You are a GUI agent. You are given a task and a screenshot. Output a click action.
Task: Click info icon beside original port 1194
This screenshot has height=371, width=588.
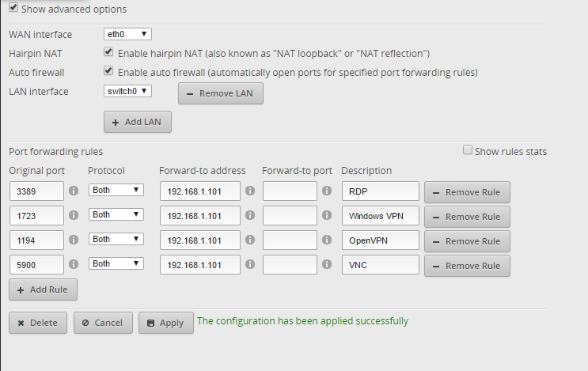[74, 240]
